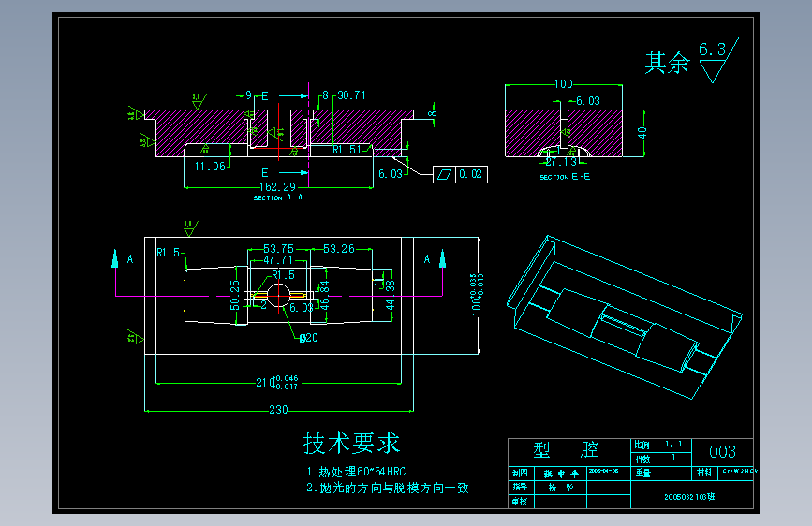Click the '件数' cell in title block
Image resolution: width=812 pixels, height=526 pixels.
click(642, 460)
